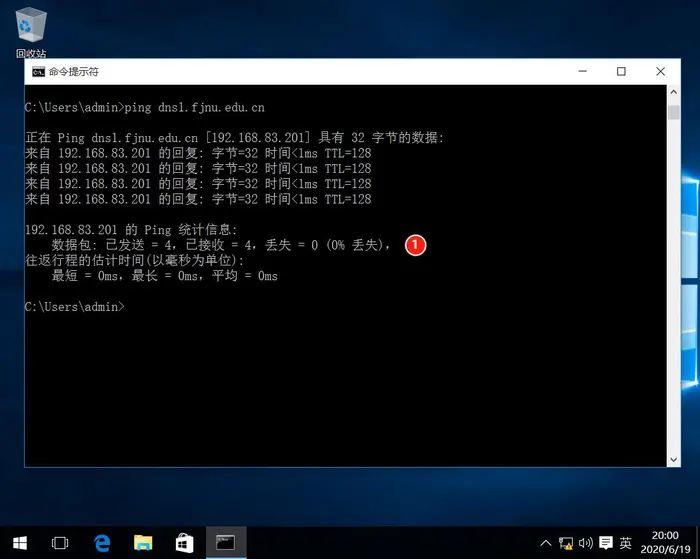
Task: Click the '数据包: 已发送 = 4' statistics line
Action: tap(221, 245)
